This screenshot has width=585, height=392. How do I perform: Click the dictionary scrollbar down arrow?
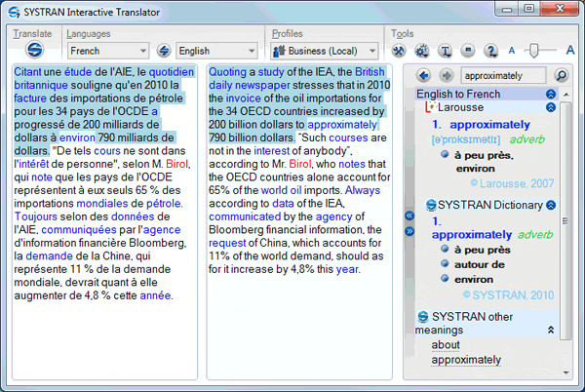tap(565, 372)
